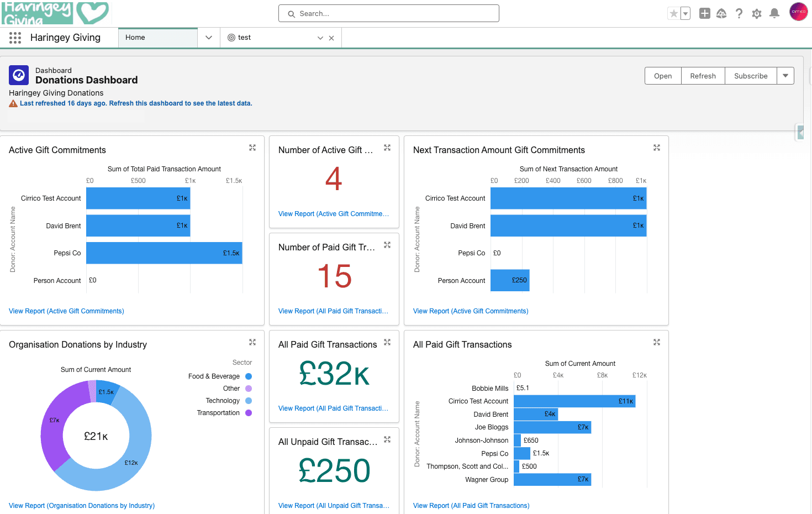Screen dimensions: 812x514
Task: Open the favorites list dropdown arrow
Action: tap(686, 14)
